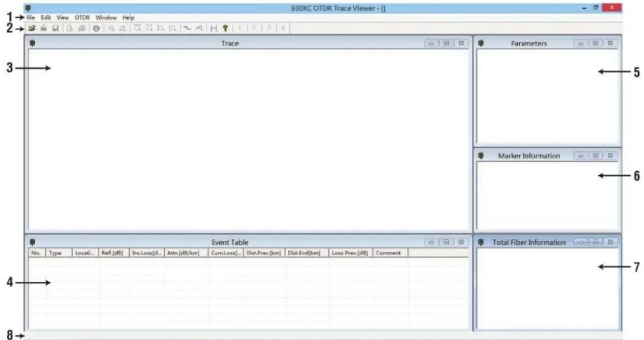
Task: Open the View menu
Action: [63, 18]
